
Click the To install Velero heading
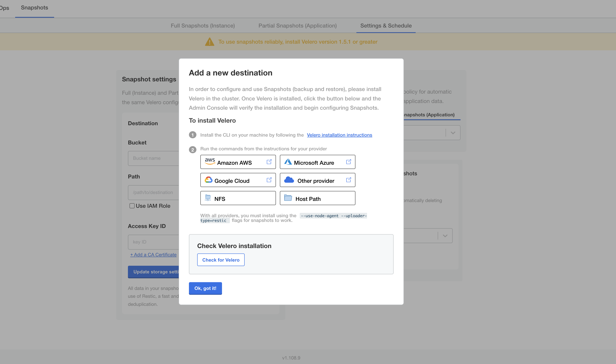click(x=212, y=120)
